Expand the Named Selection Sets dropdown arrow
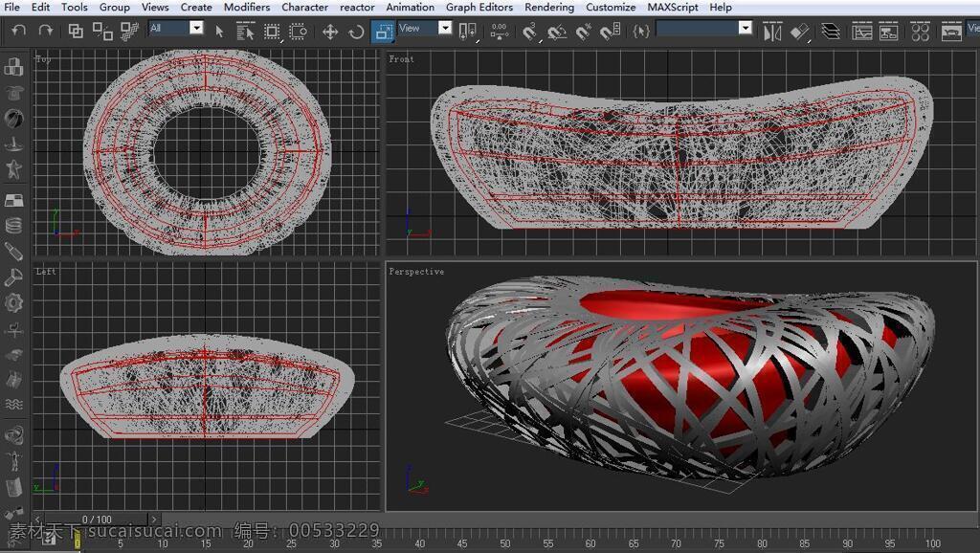 (x=745, y=28)
